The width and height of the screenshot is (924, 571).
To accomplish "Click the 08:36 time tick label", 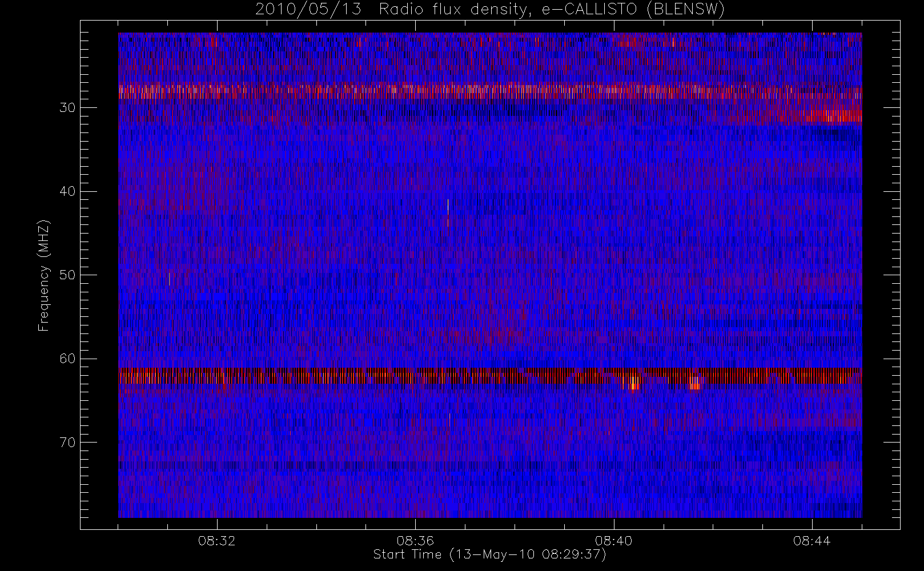I will 415,541.
